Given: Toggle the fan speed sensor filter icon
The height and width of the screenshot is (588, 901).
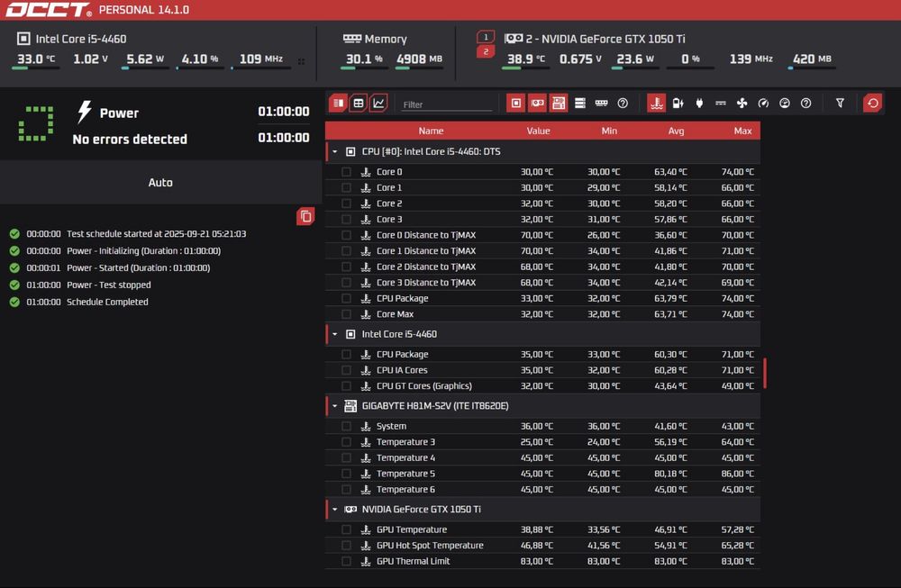Looking at the screenshot, I should coord(742,104).
